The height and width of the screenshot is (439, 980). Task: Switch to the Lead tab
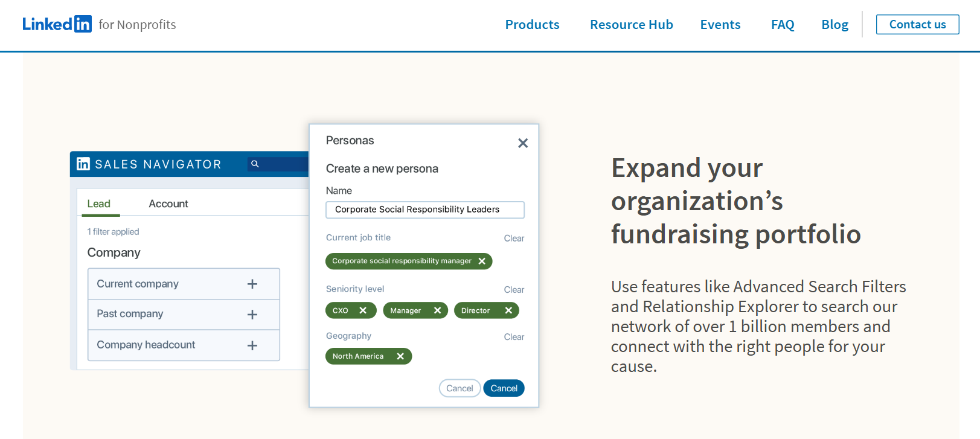point(98,203)
